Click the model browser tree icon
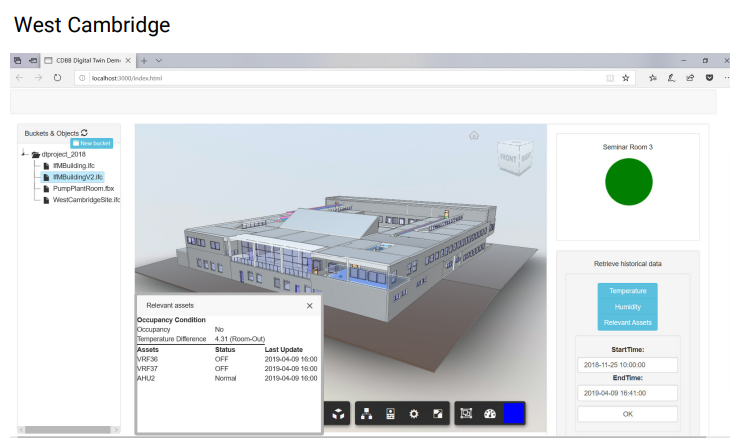Screen dimensions: 730x438 pos(366,413)
